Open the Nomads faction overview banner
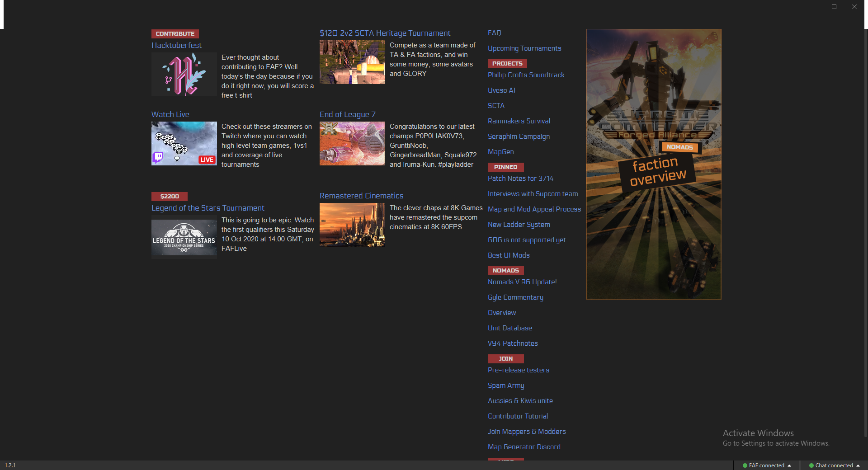868x470 pixels. [x=653, y=164]
